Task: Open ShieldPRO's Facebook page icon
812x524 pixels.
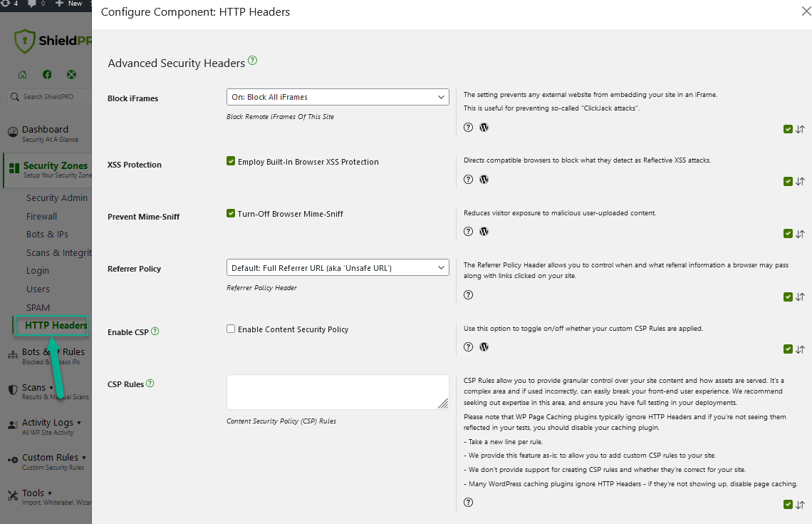Action: pyautogui.click(x=47, y=74)
